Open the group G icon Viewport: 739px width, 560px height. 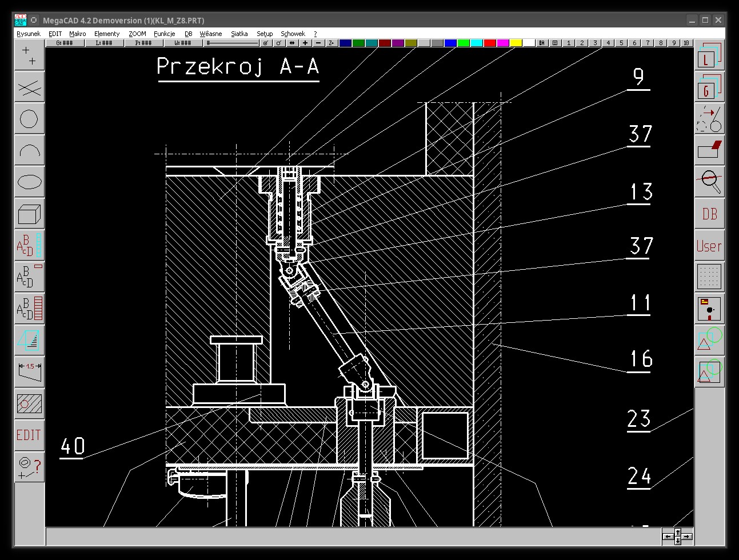pyautogui.click(x=710, y=87)
